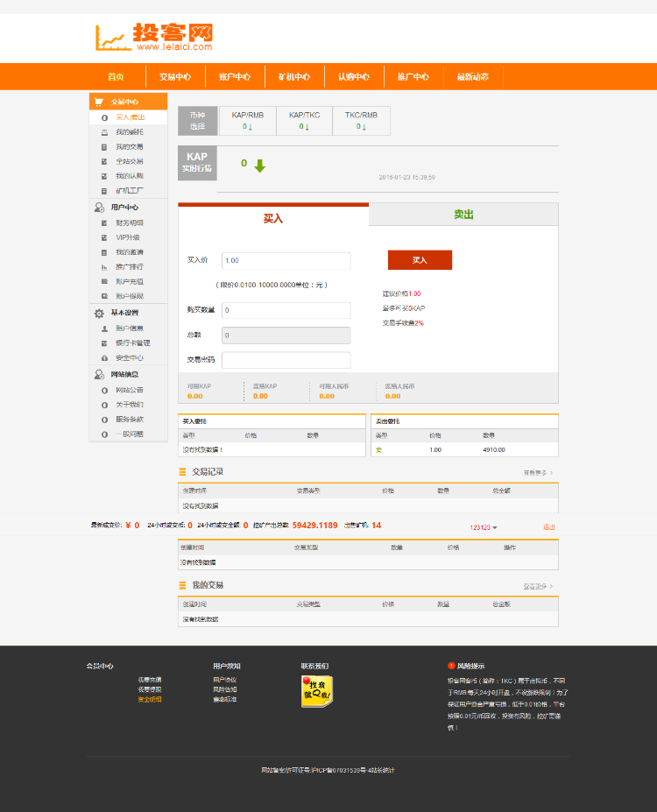
Task: Click the chart icon beside 推广排行
Action: pos(104,267)
